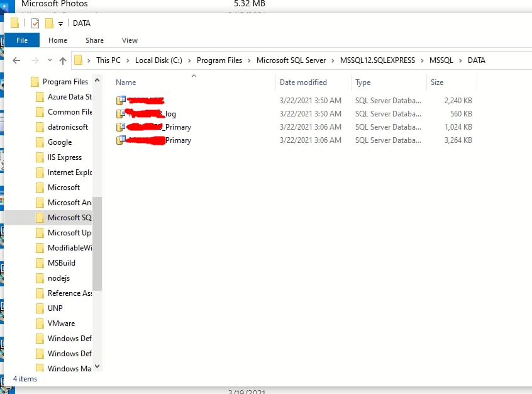Viewport: 532px width, 394px height.
Task: Select the 1,024 KB _Primary file icon
Action: click(121, 127)
